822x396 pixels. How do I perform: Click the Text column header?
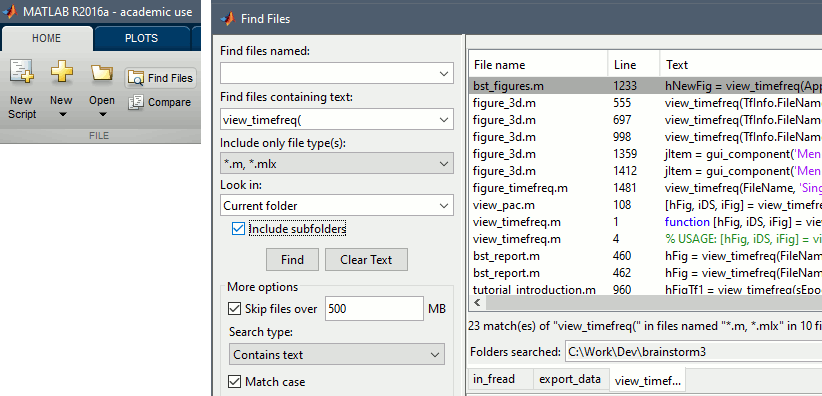741,65
